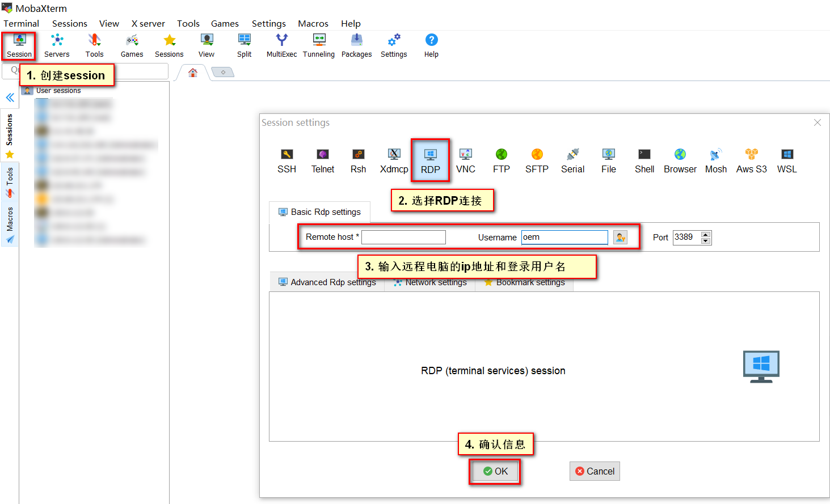Collapse the sidebar with the double-arrow

tap(10, 98)
